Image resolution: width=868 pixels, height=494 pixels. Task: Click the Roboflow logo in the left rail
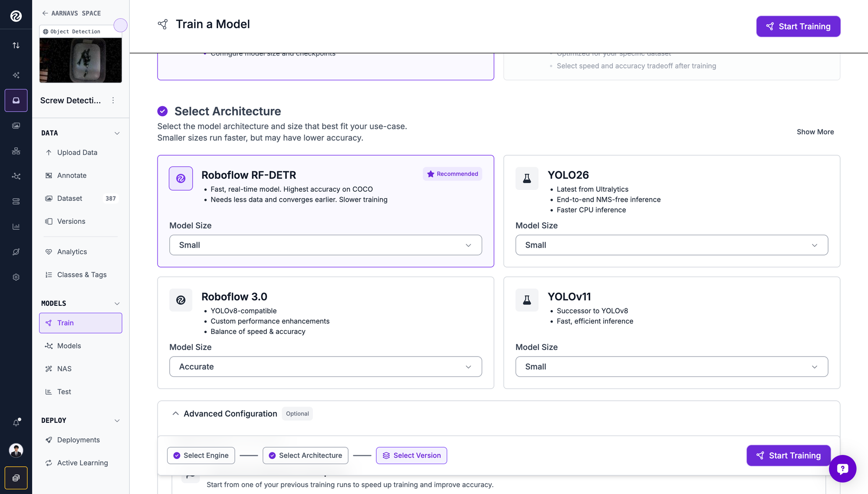pyautogui.click(x=16, y=16)
